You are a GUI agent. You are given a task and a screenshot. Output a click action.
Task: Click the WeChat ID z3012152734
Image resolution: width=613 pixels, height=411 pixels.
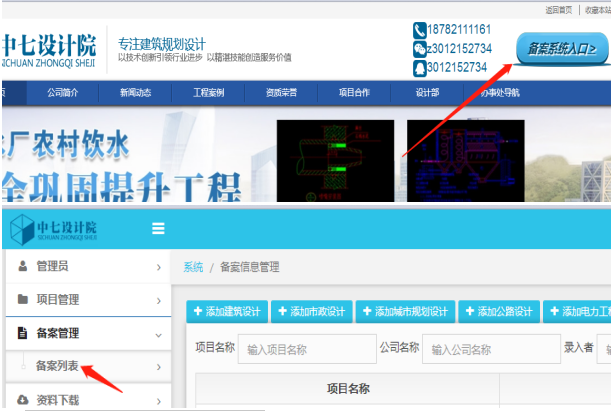point(459,49)
